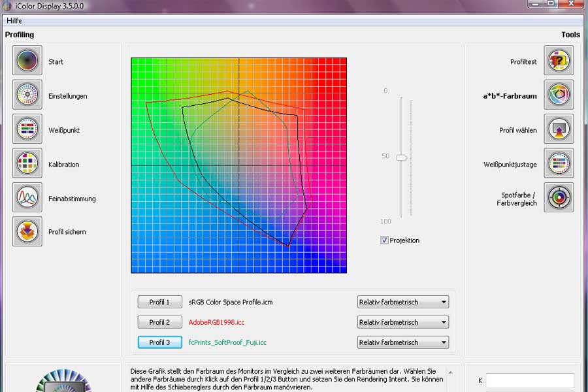
Task: Open rendering intent dropdown for fcPrints_SoftProof_Fuji.icc
Action: click(x=403, y=342)
